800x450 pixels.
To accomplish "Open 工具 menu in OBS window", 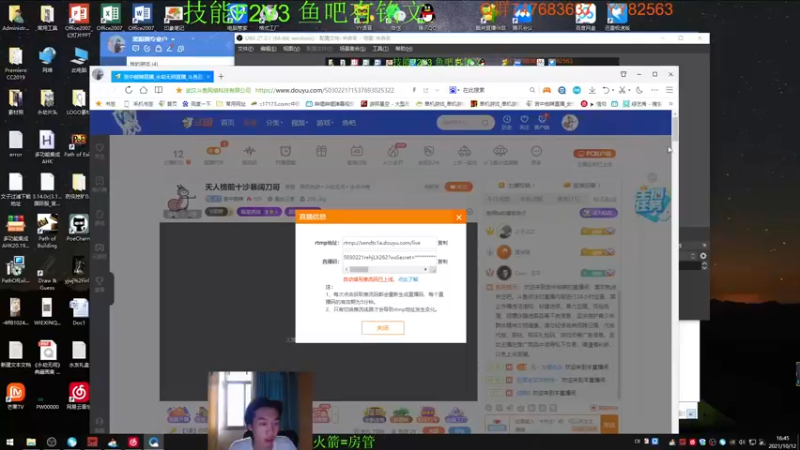I will tap(380, 49).
